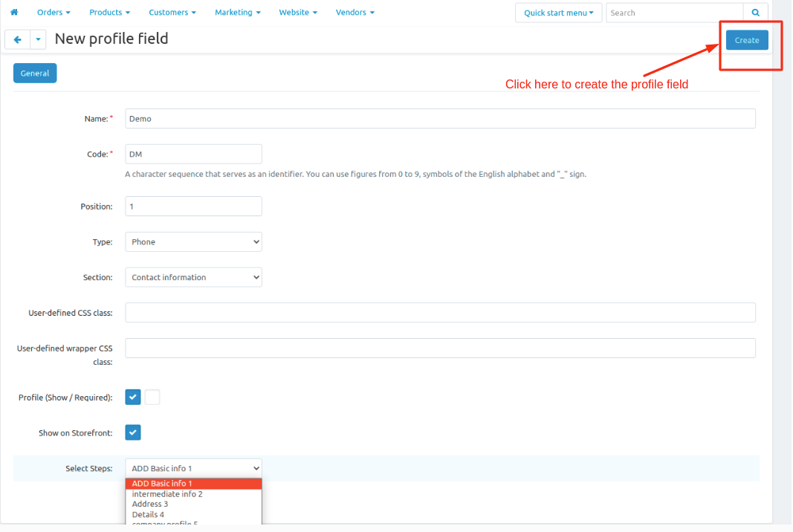Toggle the Profile Show checkbox
Viewport: 793px width, 532px height.
[x=133, y=398]
